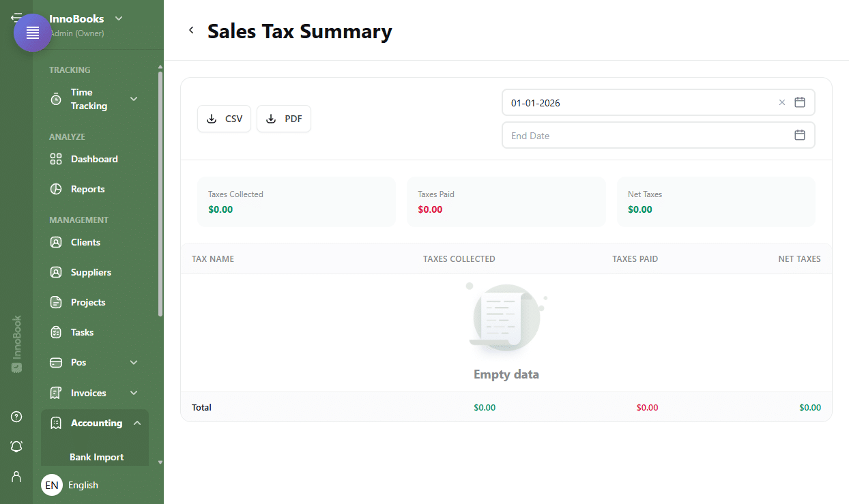Open the Suppliers page
This screenshot has height=504, width=849.
click(91, 272)
